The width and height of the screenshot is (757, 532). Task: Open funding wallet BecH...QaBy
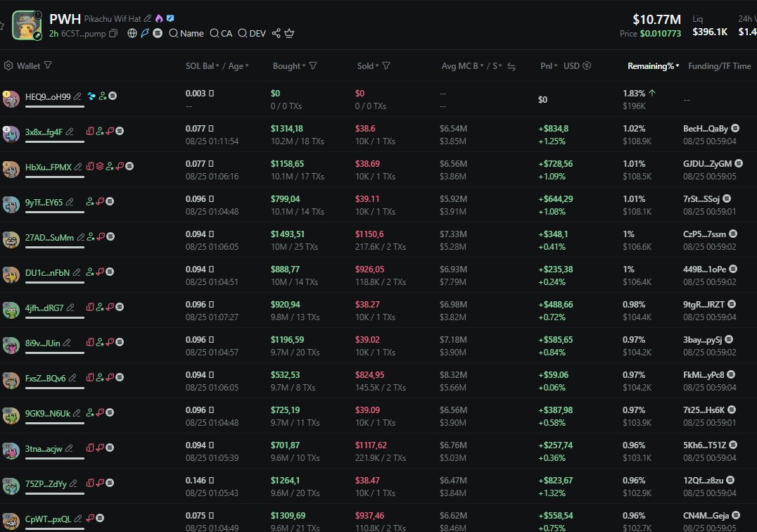[706, 129]
